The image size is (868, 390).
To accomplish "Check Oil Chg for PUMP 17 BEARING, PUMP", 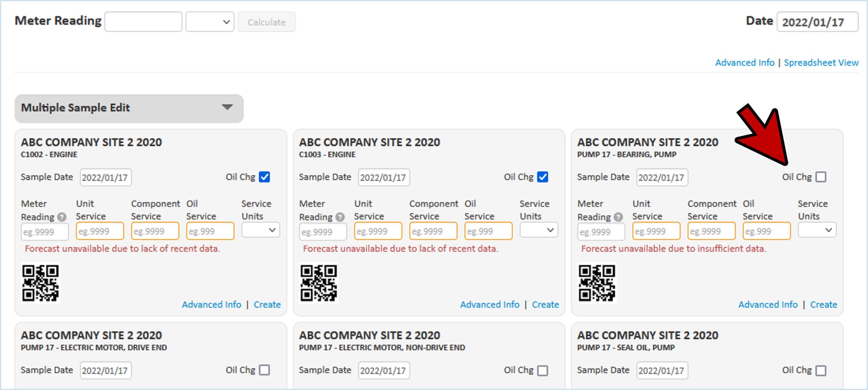I will 821,177.
